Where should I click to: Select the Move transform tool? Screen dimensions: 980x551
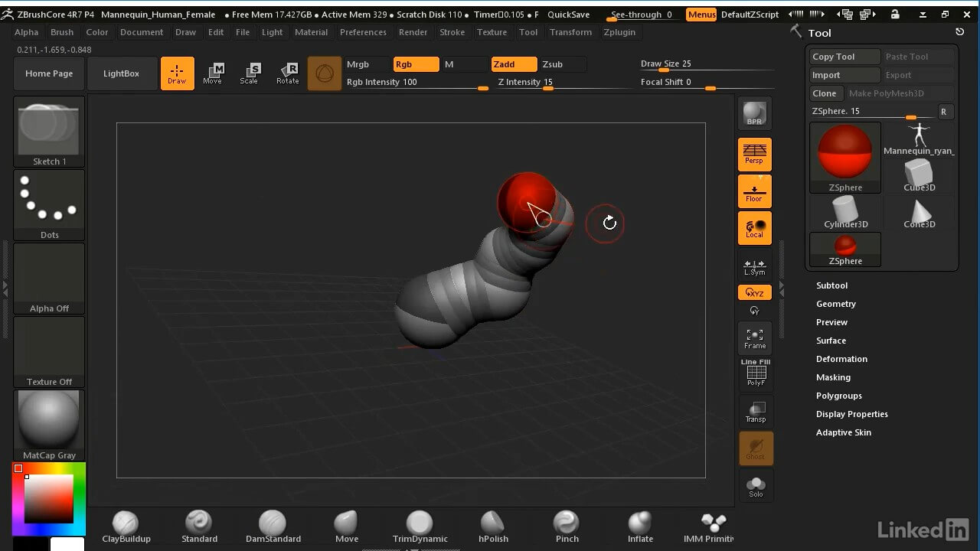pos(213,73)
